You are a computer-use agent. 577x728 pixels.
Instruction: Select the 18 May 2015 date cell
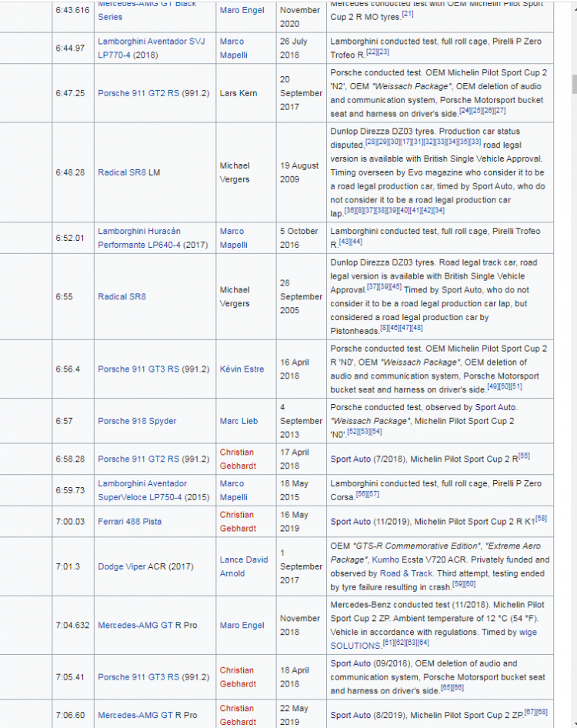(x=302, y=489)
